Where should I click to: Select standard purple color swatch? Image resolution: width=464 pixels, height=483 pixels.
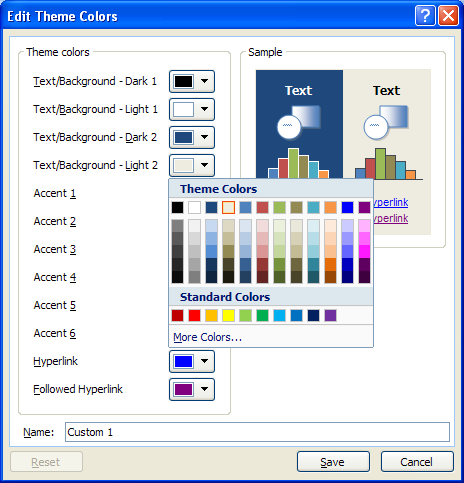tap(330, 315)
